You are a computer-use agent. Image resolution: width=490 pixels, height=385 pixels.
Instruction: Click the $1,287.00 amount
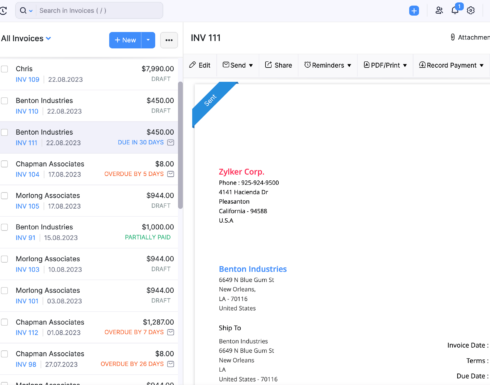coord(158,322)
